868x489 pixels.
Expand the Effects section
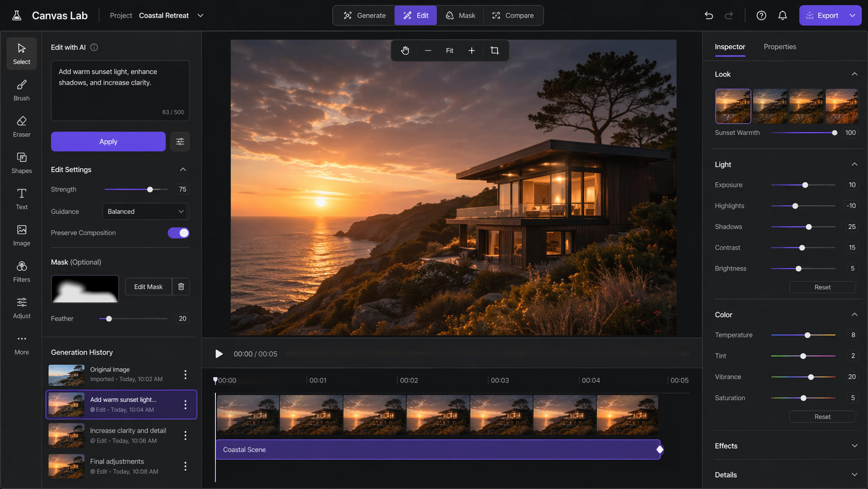853,446
